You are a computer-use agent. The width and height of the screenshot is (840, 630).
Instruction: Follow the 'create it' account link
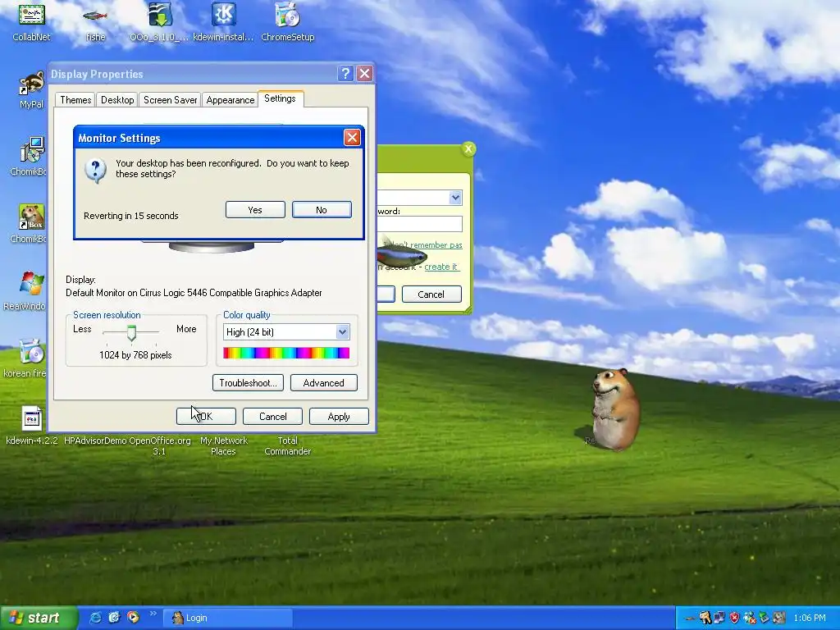pyautogui.click(x=441, y=267)
